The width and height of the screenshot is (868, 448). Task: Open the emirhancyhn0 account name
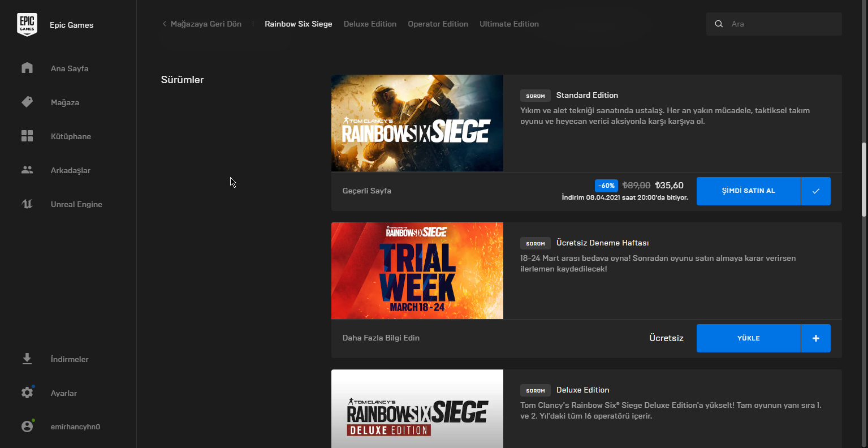pos(75,427)
